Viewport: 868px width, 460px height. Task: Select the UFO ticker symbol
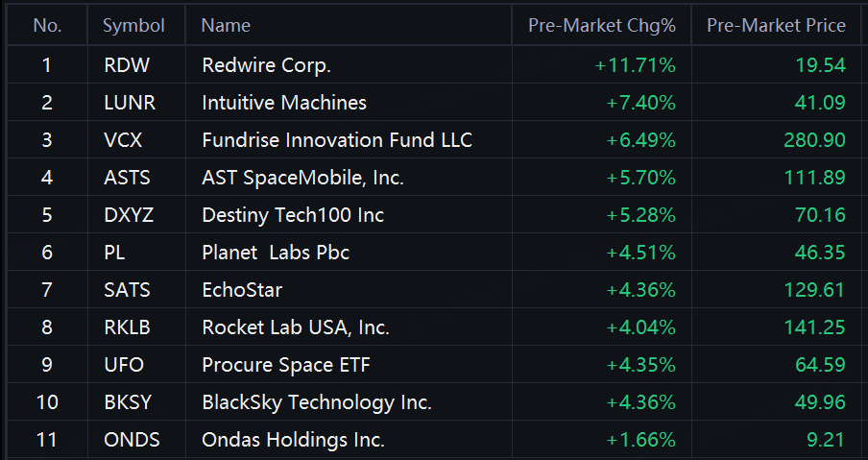124,365
